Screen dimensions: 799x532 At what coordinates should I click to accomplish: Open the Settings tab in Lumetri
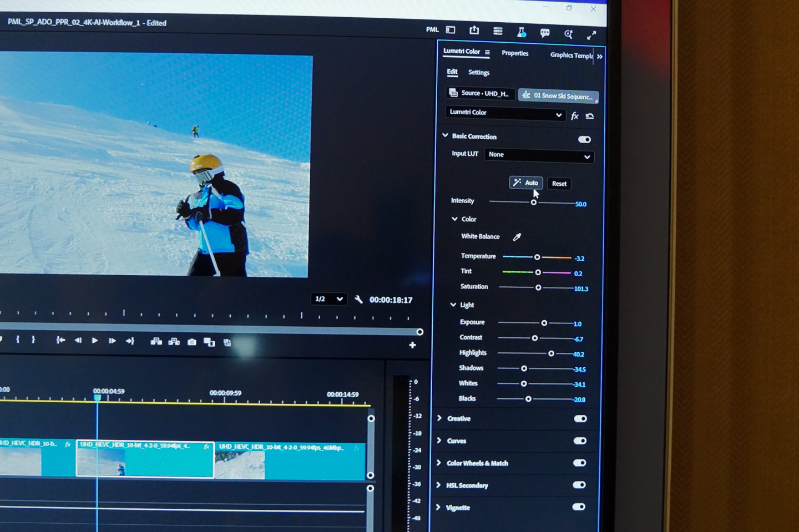point(478,73)
